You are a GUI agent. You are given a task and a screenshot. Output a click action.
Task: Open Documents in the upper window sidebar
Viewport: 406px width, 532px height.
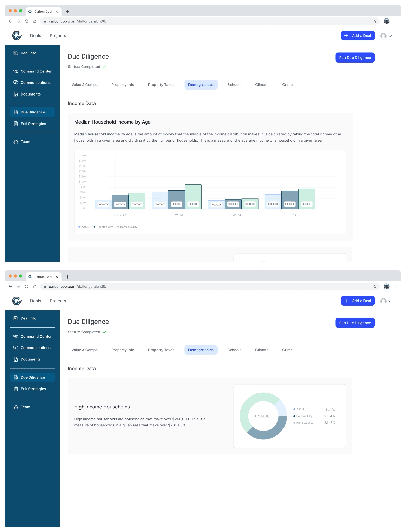pyautogui.click(x=31, y=94)
